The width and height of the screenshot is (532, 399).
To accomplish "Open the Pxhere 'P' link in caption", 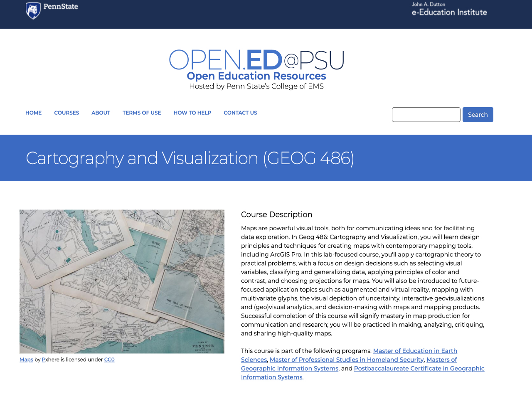I will [44, 360].
